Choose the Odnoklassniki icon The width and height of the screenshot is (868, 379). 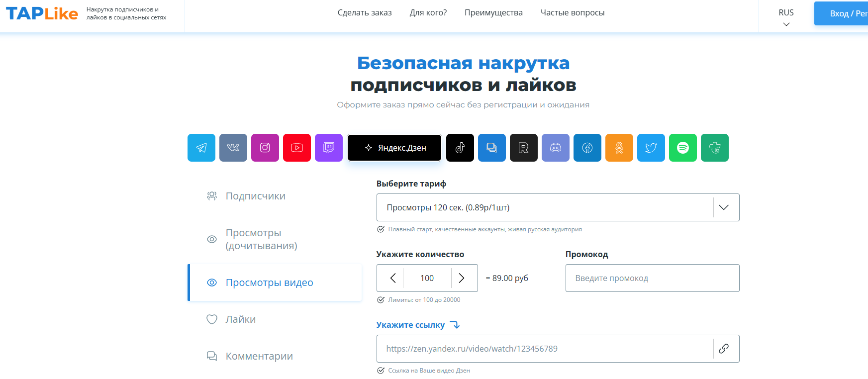click(x=619, y=148)
